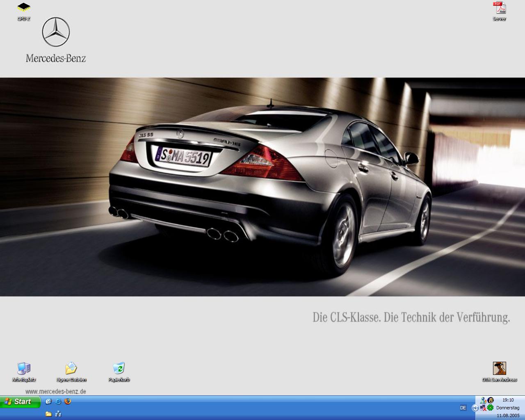Screen dimensions: 525x420
Task: Open the green ICQ flower tray icon
Action: coord(490,408)
